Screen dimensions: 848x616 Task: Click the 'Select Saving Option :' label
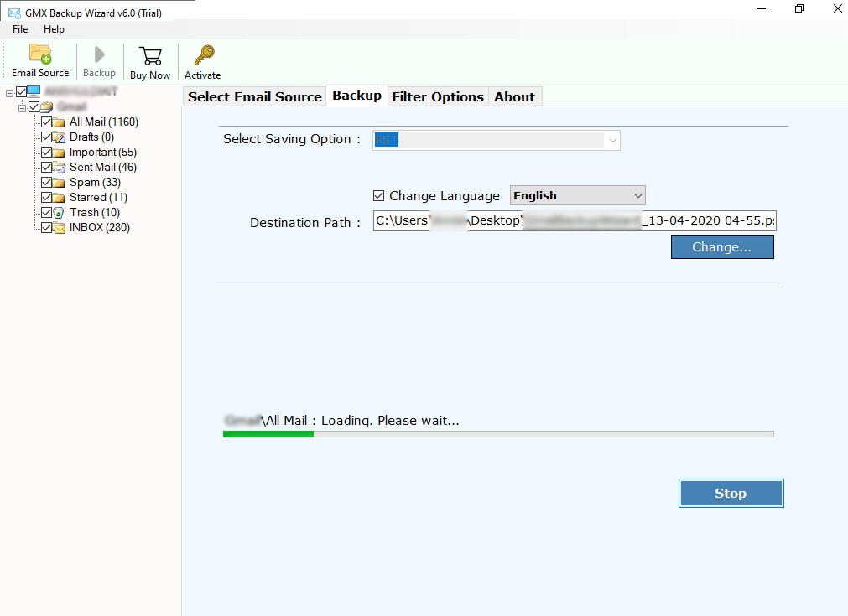[292, 139]
